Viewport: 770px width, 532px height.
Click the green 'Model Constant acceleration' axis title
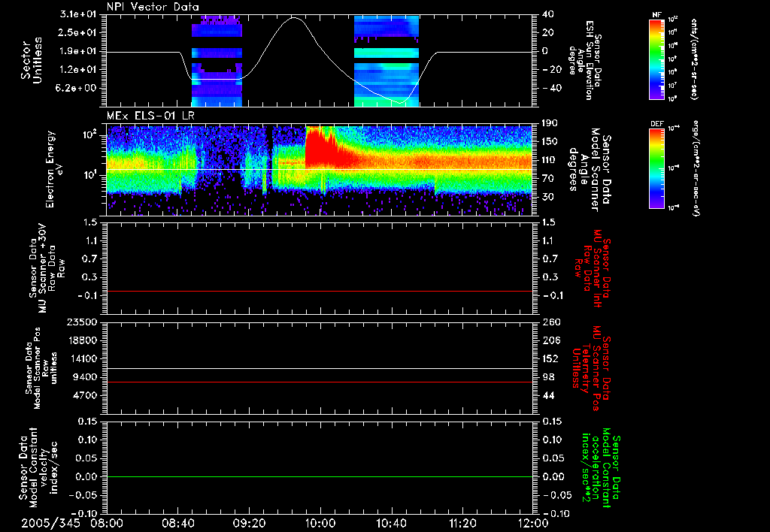point(600,467)
